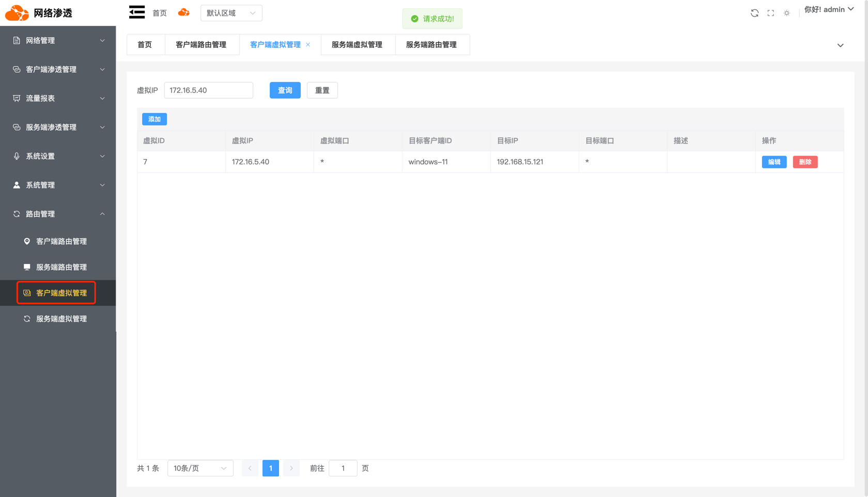Open the 默认区域 dropdown
Screen dimensions: 868x497
[231, 13]
